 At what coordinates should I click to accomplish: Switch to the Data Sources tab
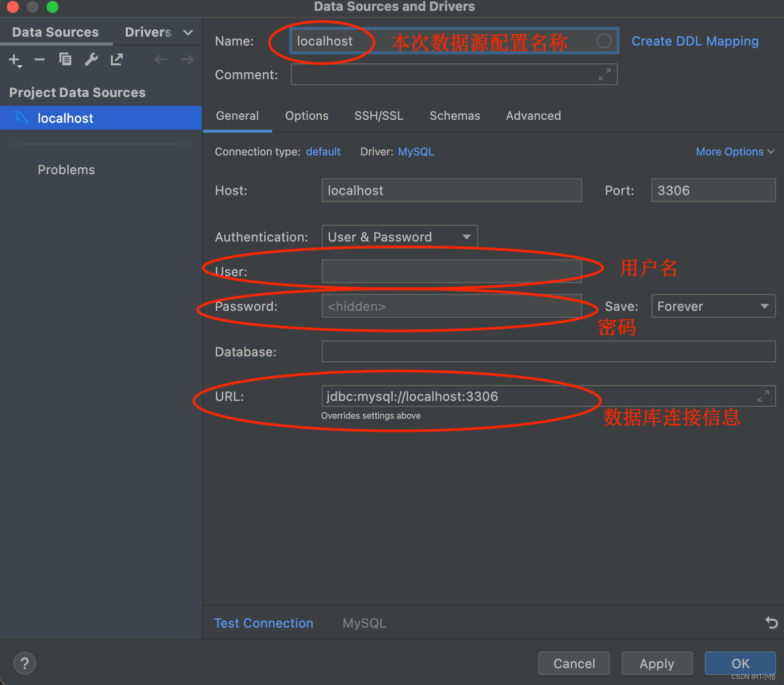coord(55,32)
